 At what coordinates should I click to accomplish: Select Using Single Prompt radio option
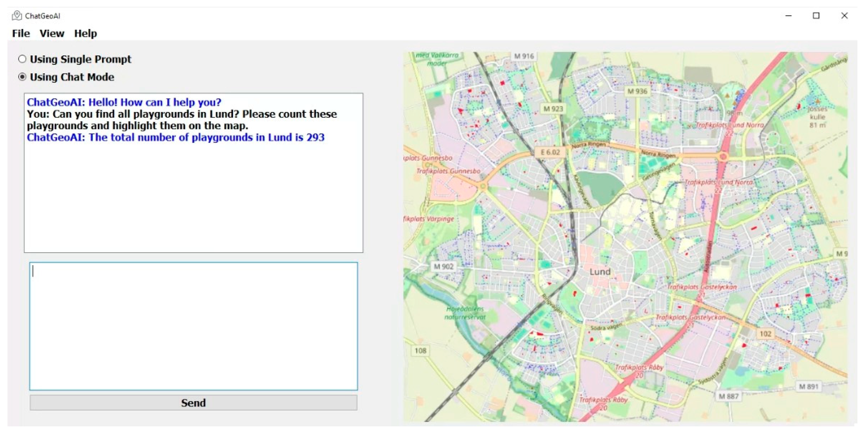coord(22,59)
